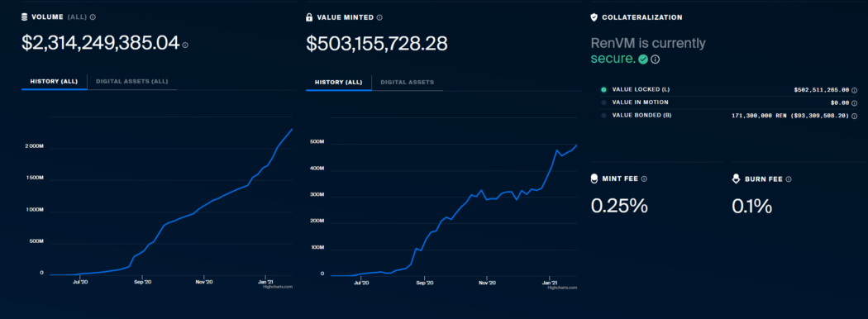Viewport: 868px width, 319px height.
Task: Open info tooltip beside Burn Fee
Action: click(x=789, y=179)
